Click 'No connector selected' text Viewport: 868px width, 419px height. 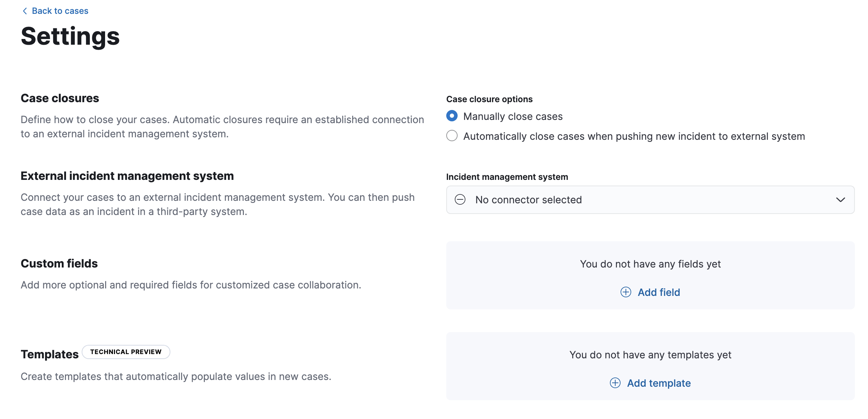(528, 200)
